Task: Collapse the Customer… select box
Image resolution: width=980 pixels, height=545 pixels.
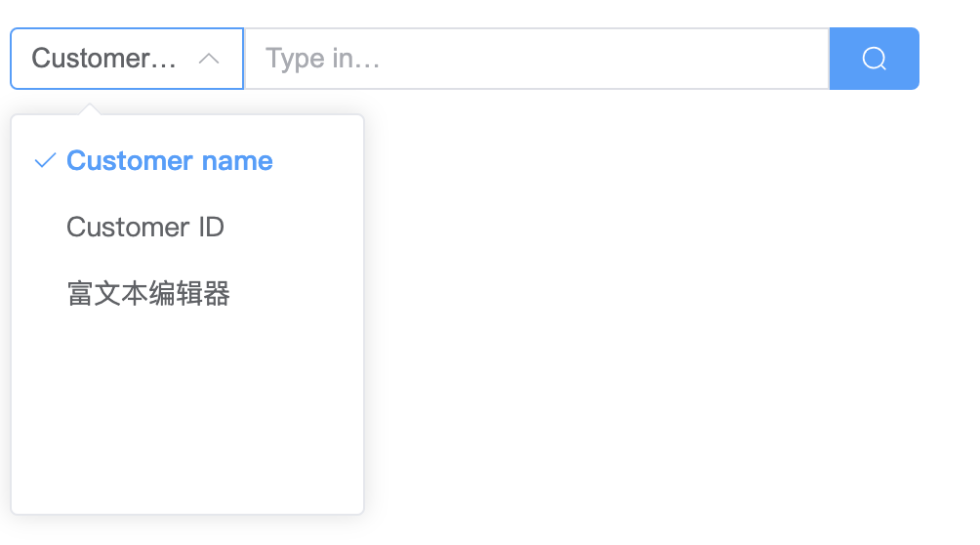Action: tap(127, 59)
